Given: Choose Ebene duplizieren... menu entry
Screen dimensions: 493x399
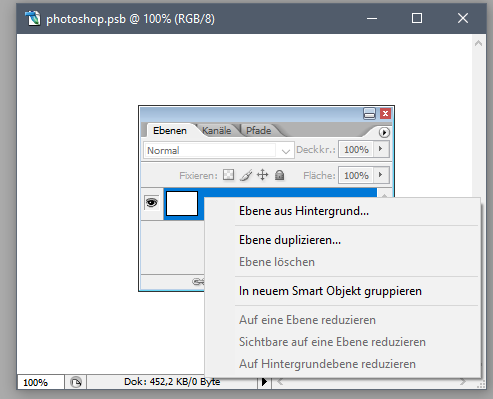Looking at the screenshot, I should pos(343,240).
